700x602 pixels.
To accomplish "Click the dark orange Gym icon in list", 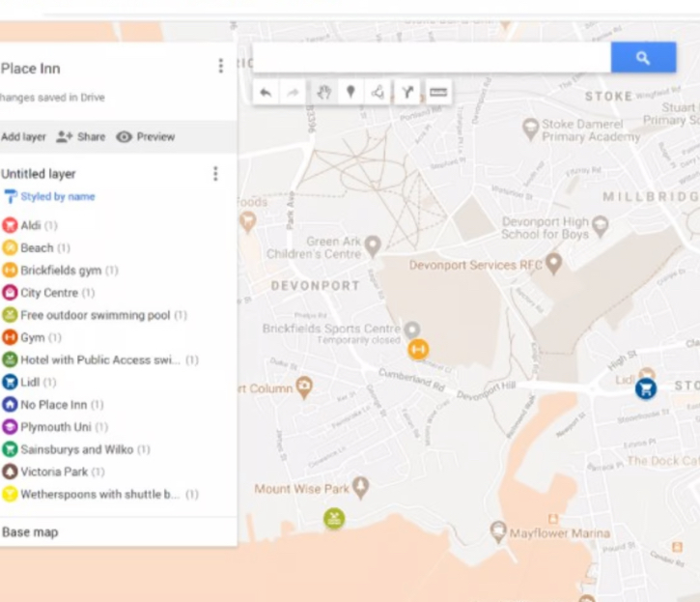I will [10, 337].
